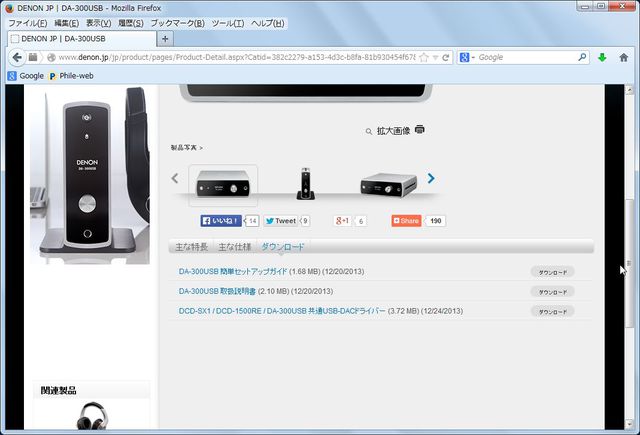Screen dimensions: 640x435
Task: Open the URL history dropdown arrow
Action: point(436,58)
